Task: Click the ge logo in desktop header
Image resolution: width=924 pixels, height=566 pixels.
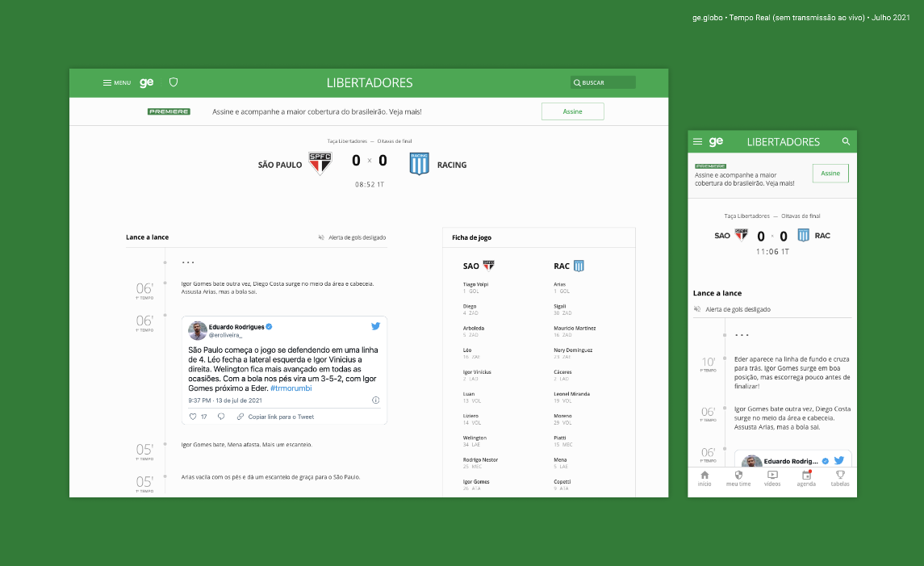Action: (x=147, y=82)
